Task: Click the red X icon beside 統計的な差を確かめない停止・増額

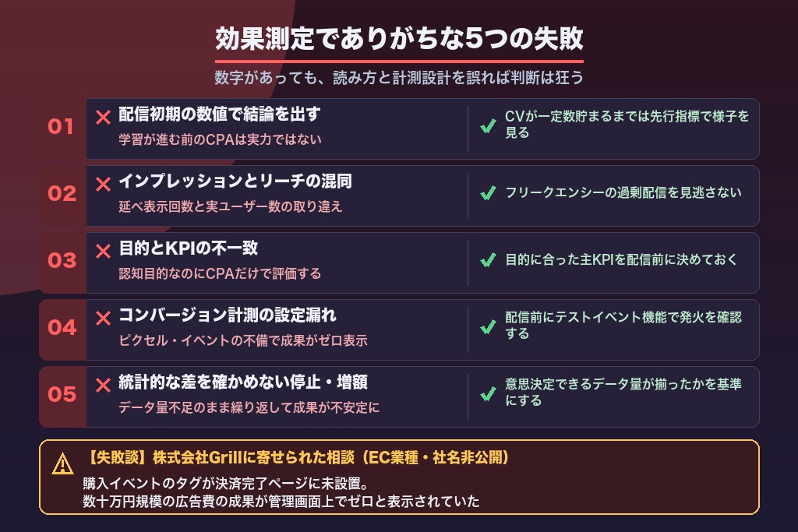Action: 104,385
